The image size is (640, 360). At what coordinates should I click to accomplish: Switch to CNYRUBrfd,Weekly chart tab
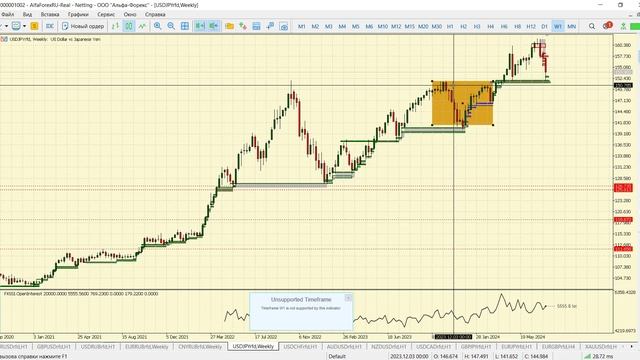(200, 347)
